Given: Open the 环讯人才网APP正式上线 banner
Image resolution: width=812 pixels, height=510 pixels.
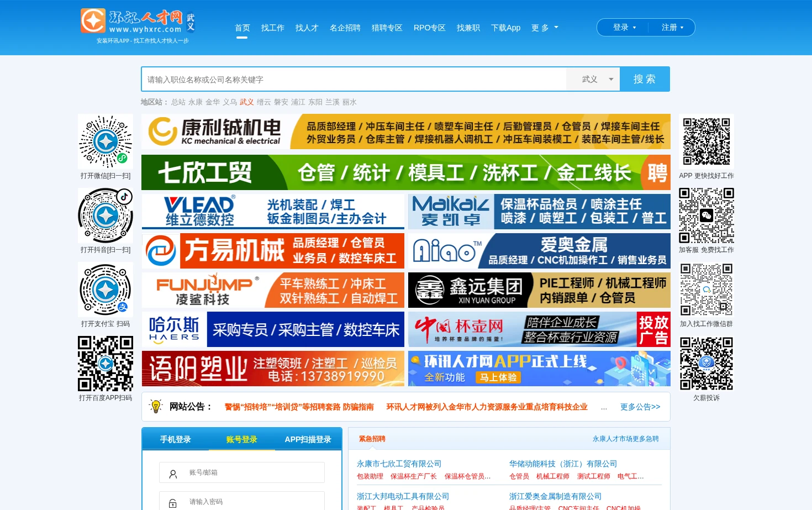Looking at the screenshot, I should tap(539, 369).
